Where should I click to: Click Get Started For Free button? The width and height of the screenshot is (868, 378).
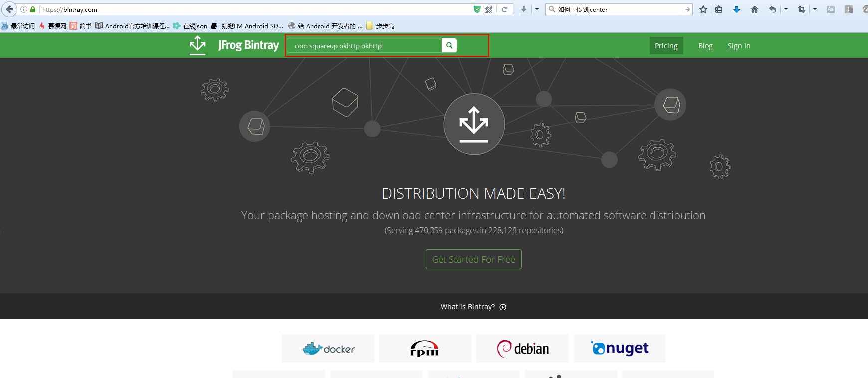point(473,259)
